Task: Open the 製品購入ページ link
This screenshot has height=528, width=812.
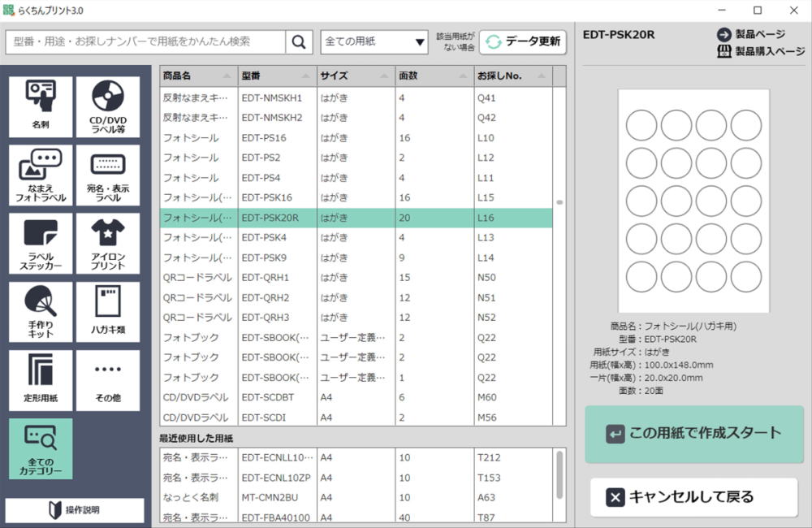Action: (761, 51)
